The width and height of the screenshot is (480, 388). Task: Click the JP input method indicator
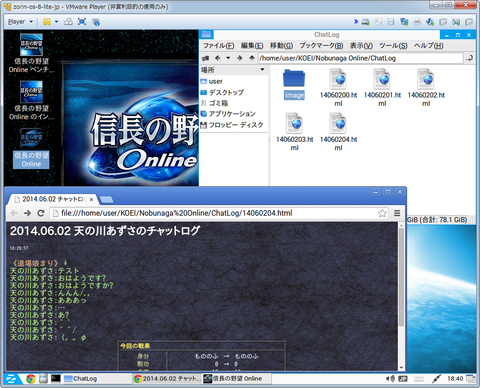(x=403, y=379)
